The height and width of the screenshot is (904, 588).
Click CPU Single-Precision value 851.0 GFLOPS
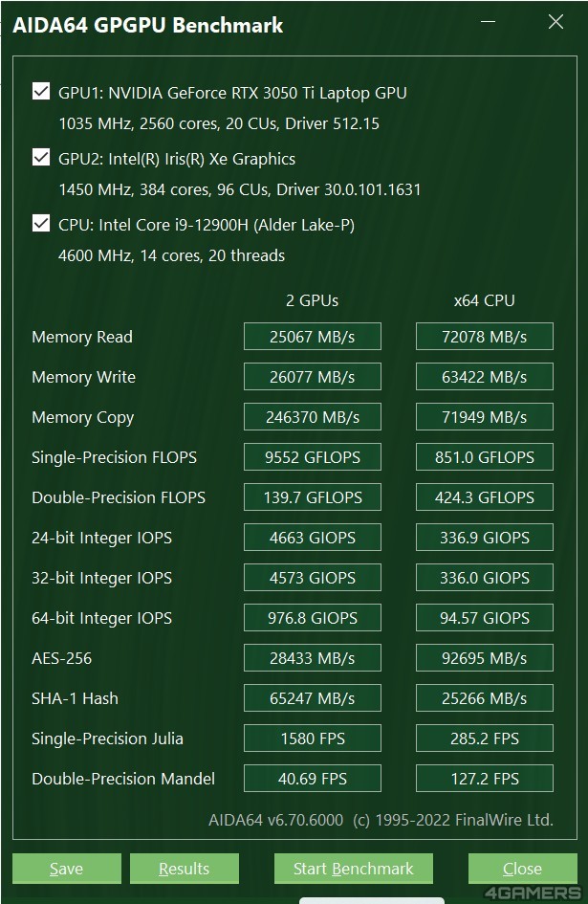pos(484,457)
